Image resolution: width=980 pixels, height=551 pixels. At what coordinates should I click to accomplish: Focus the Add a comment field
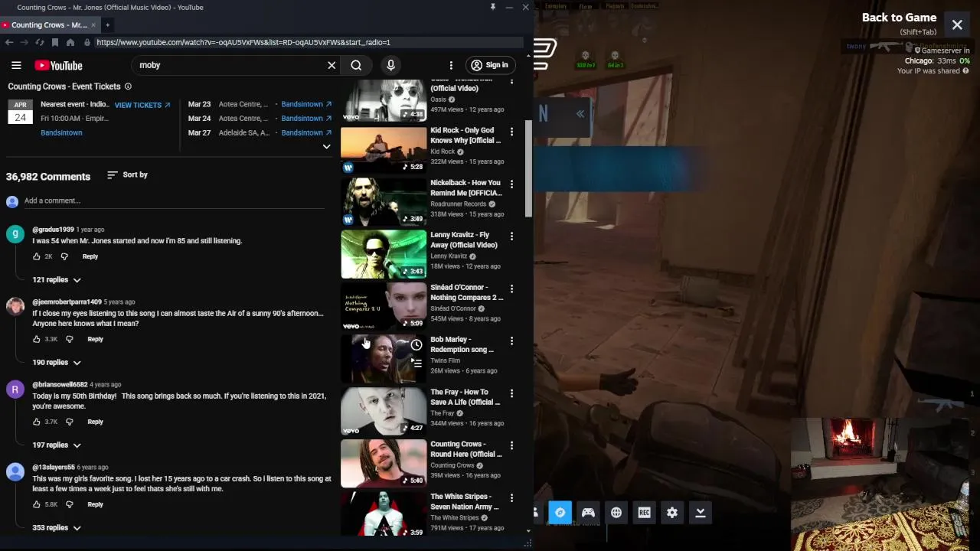point(175,201)
